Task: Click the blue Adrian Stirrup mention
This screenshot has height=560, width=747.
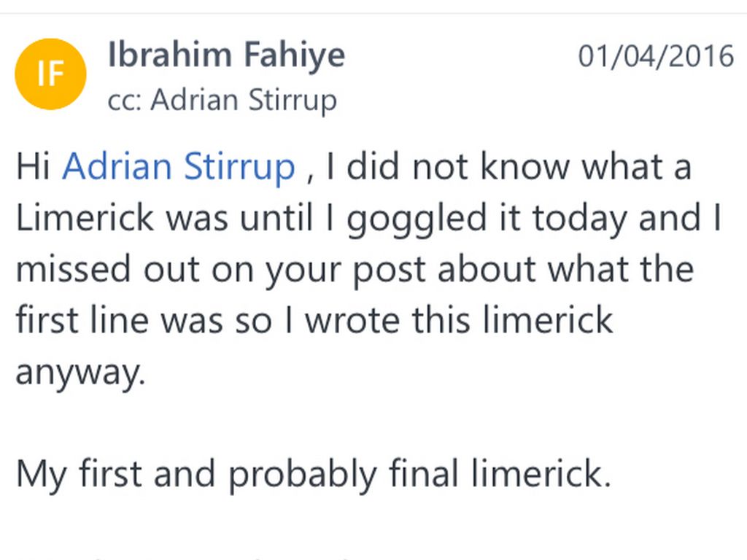Action: [x=179, y=167]
